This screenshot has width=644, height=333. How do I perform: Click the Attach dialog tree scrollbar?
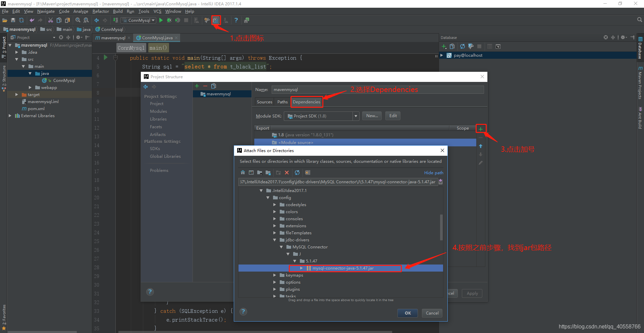point(441,227)
